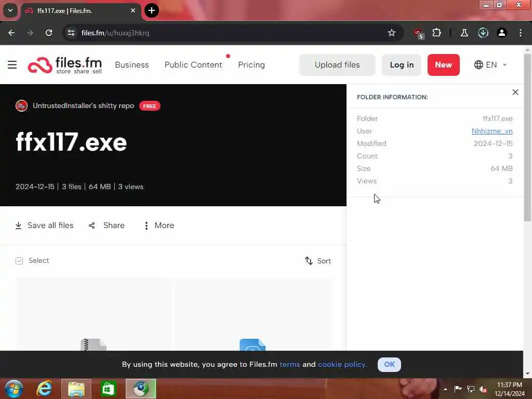Click the Upload files button

337,64
